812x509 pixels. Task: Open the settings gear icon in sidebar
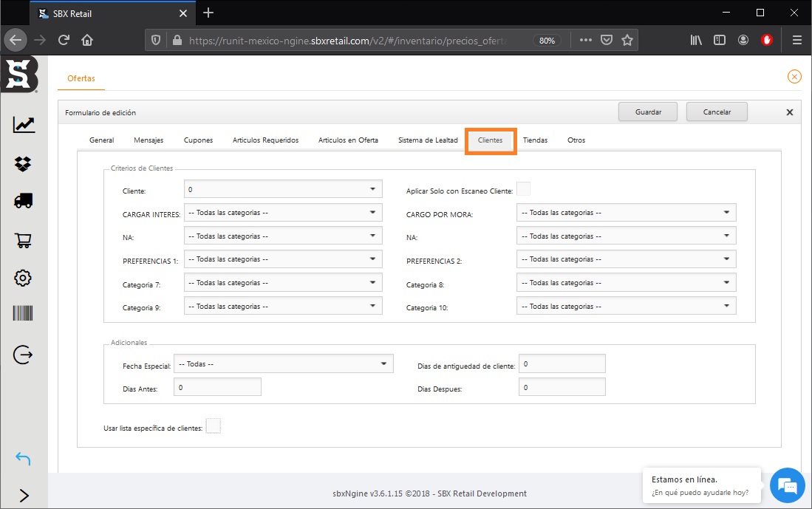[x=23, y=278]
